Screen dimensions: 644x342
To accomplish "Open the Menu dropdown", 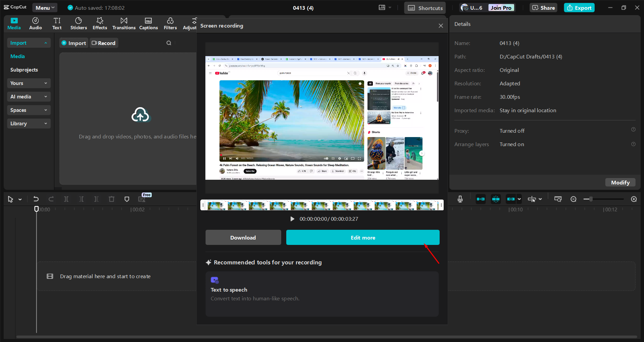I will click(45, 8).
